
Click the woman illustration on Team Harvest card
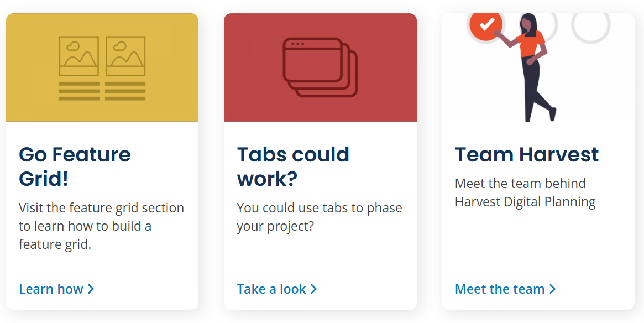click(x=527, y=67)
